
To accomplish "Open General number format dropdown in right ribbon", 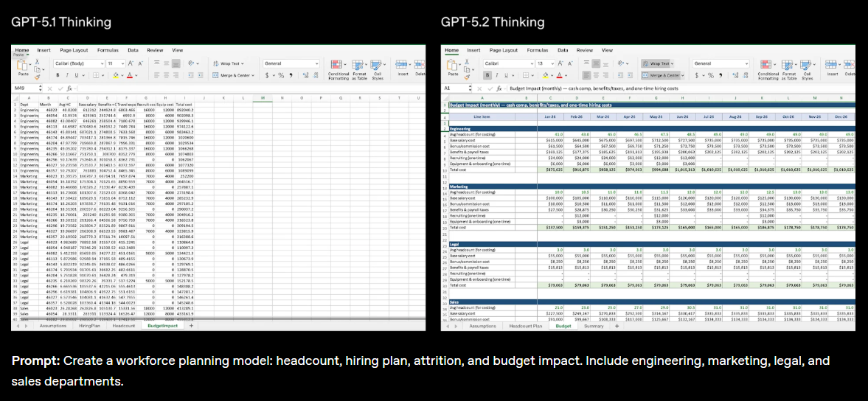I will click(723, 64).
